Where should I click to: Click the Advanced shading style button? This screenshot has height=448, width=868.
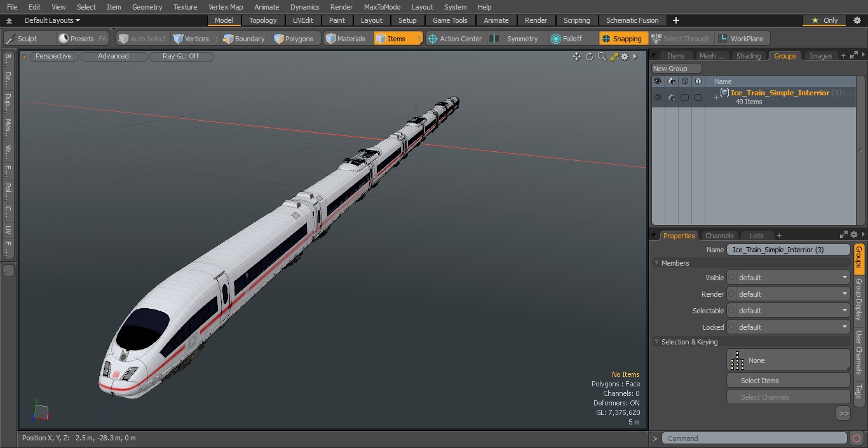pos(114,56)
